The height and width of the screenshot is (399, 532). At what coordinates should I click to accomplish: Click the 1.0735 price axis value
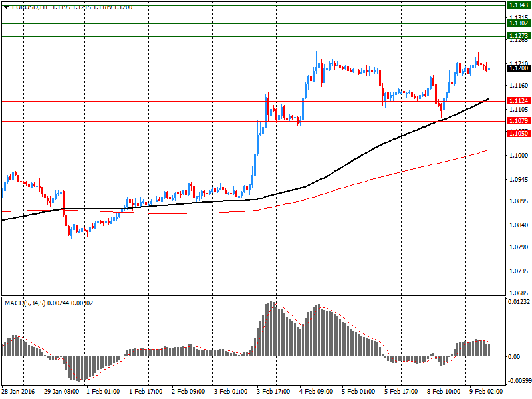click(x=519, y=271)
